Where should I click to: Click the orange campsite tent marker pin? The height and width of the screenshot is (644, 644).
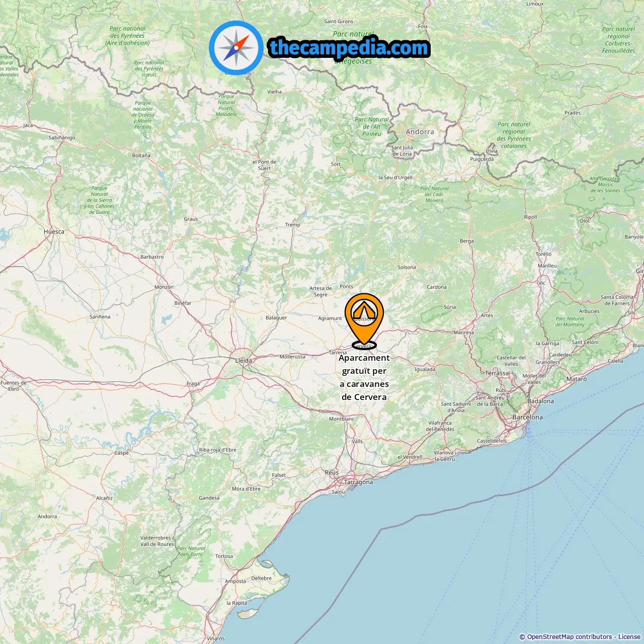point(364,320)
